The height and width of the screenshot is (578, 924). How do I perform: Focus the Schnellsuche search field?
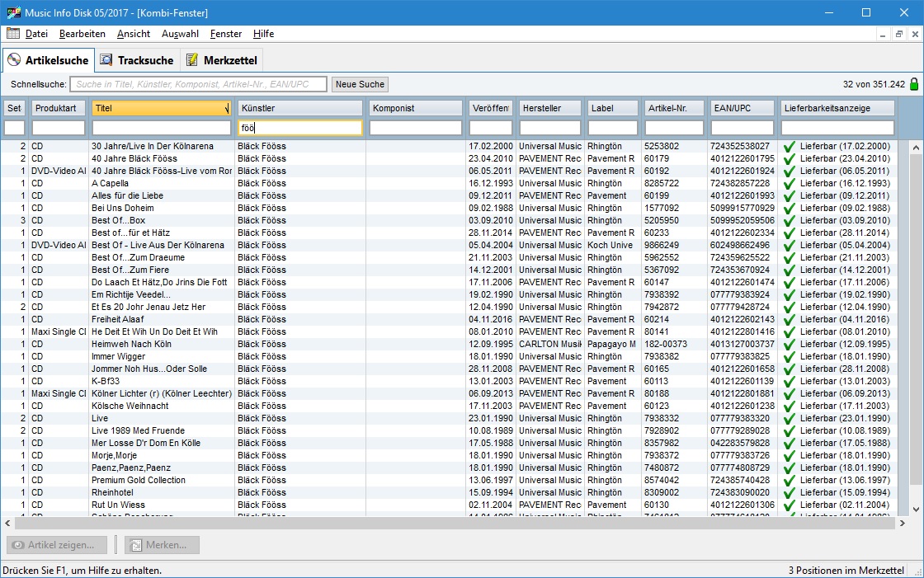click(198, 84)
